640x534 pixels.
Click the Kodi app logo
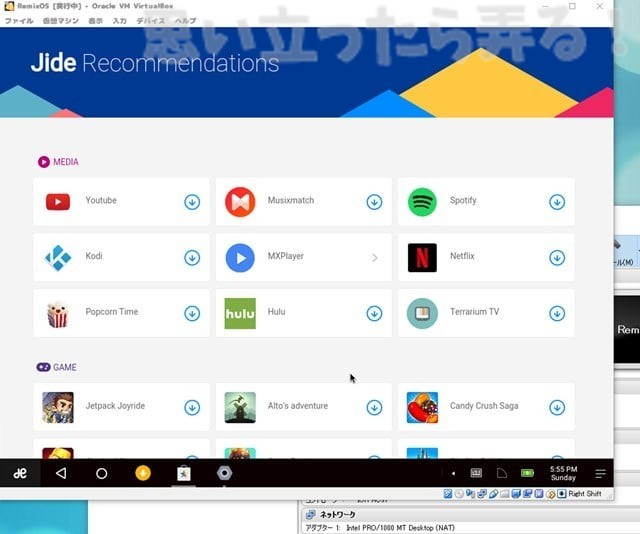tap(58, 258)
